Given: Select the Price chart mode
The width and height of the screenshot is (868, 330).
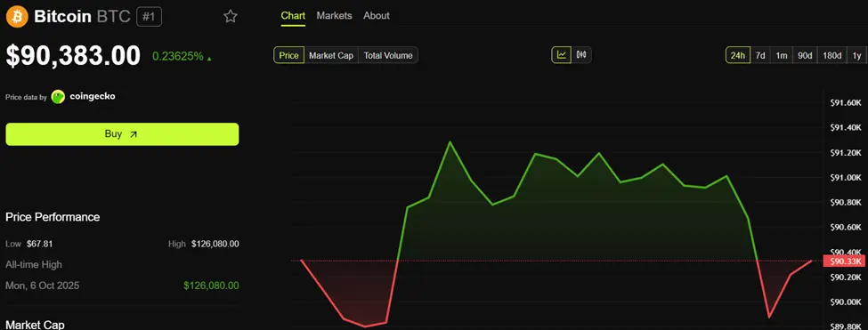Looking at the screenshot, I should click(x=289, y=55).
